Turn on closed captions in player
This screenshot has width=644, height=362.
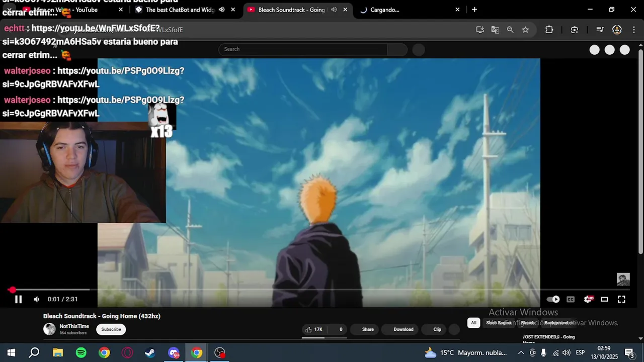tap(571, 299)
